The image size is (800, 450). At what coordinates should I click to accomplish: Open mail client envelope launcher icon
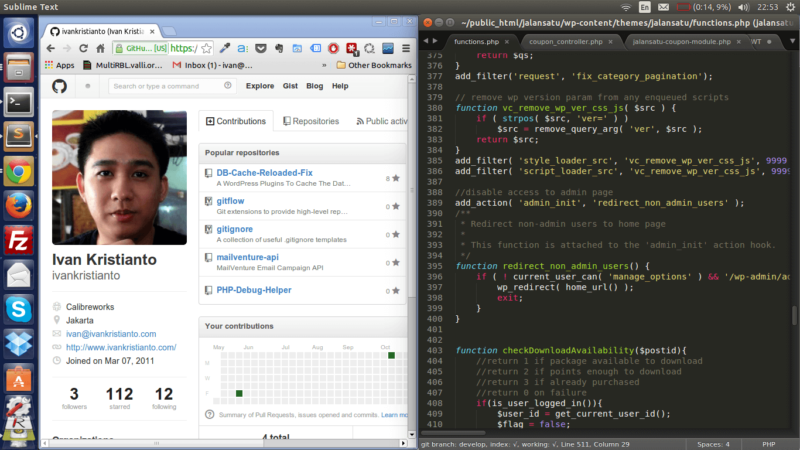pos(19,275)
